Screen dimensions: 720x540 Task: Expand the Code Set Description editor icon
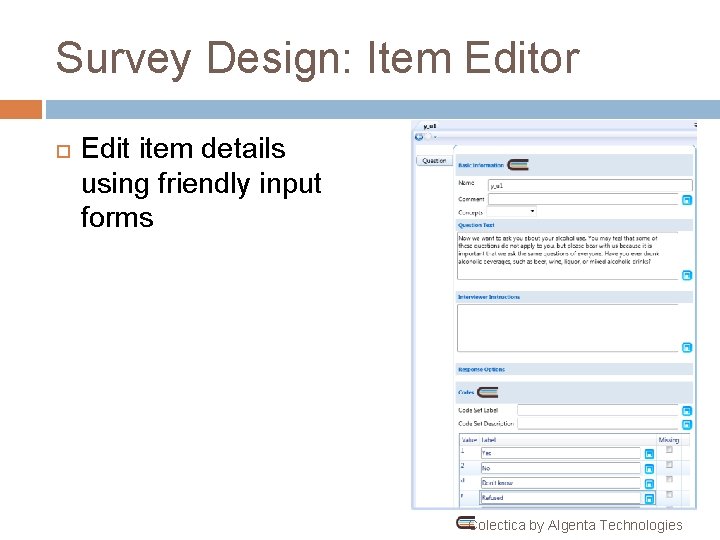[686, 424]
